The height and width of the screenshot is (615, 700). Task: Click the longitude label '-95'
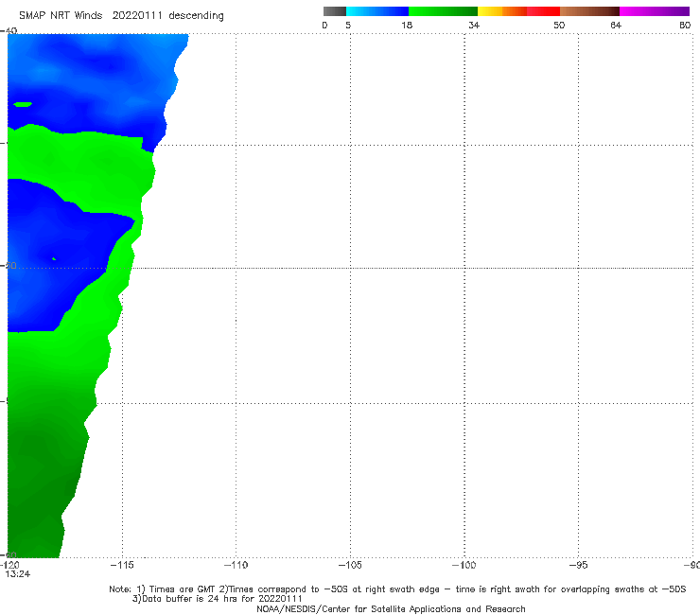coord(579,565)
